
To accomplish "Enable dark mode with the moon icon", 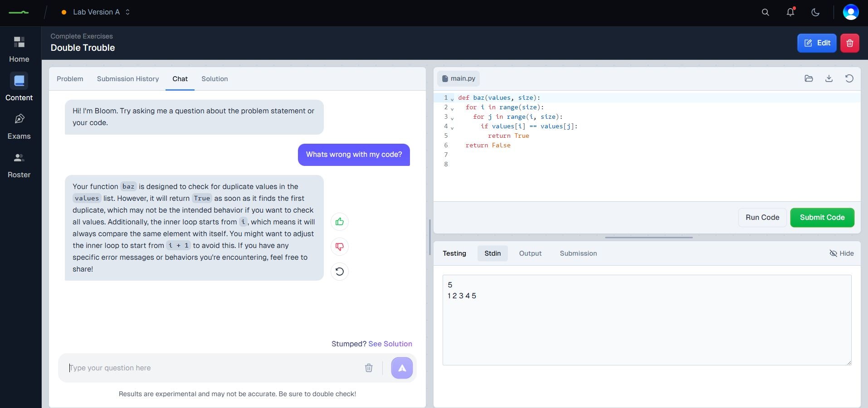I will pos(815,12).
